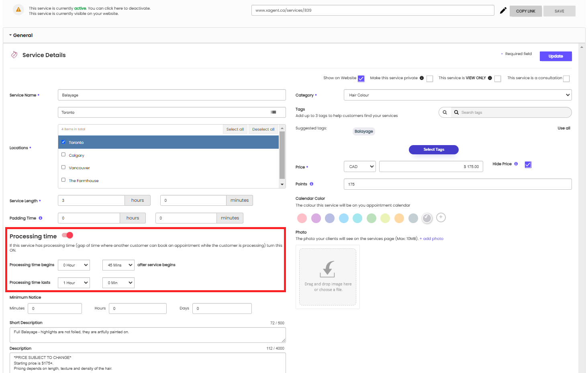Click the Update button
Screen dimensions: 588x373
pyautogui.click(x=555, y=56)
